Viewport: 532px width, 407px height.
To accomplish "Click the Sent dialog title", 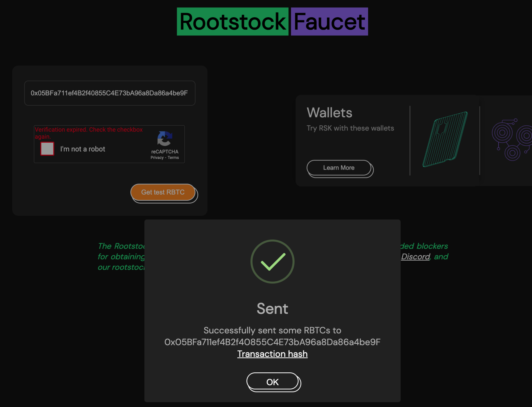I will 272,308.
